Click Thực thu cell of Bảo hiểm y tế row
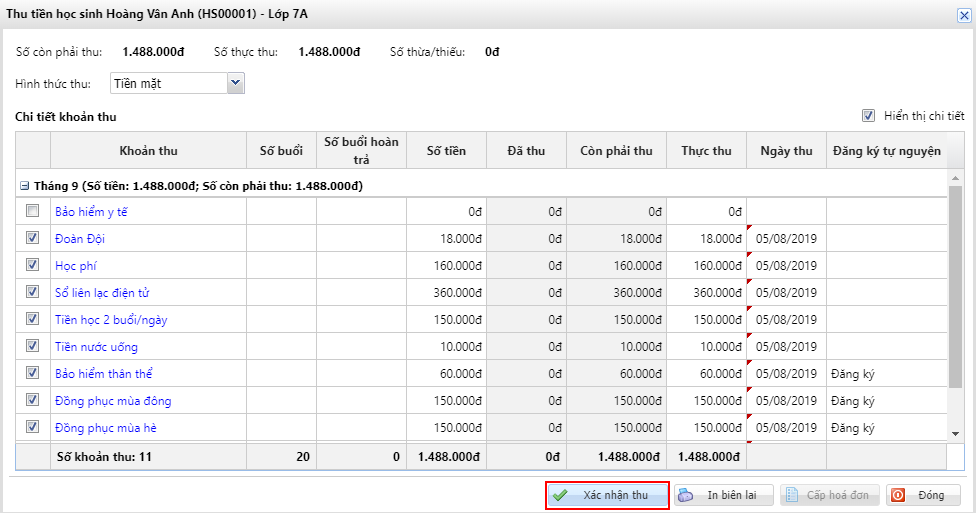Image resolution: width=976 pixels, height=513 pixels. [706, 212]
